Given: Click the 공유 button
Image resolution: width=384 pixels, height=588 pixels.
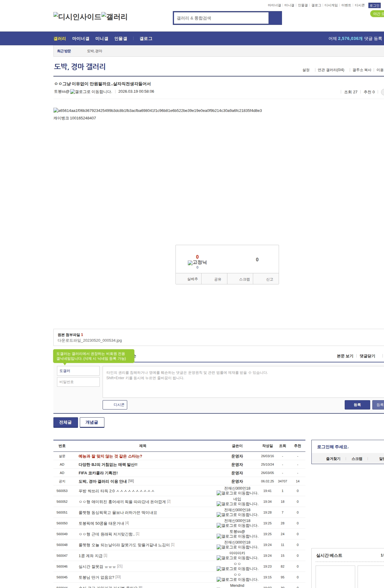Looking at the screenshot, I should [214, 279].
